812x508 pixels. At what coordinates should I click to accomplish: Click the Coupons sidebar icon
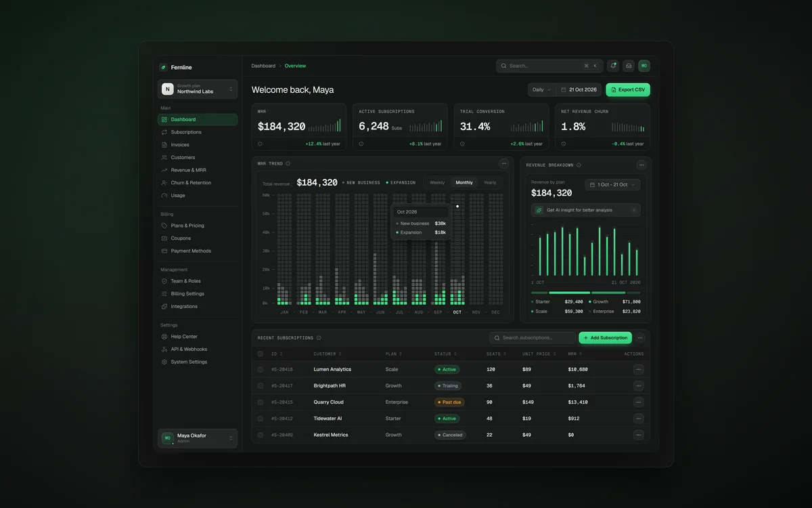164,238
